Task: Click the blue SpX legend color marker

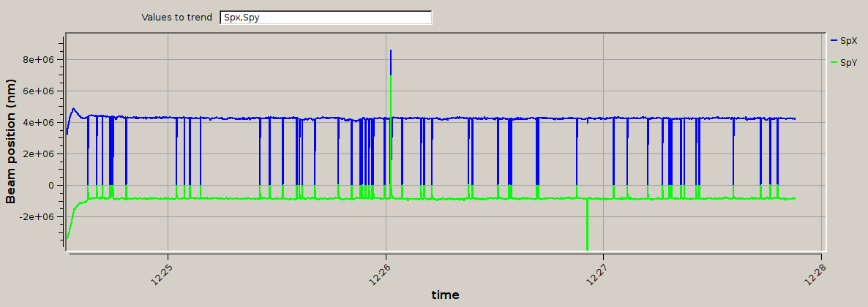Action: click(x=834, y=41)
